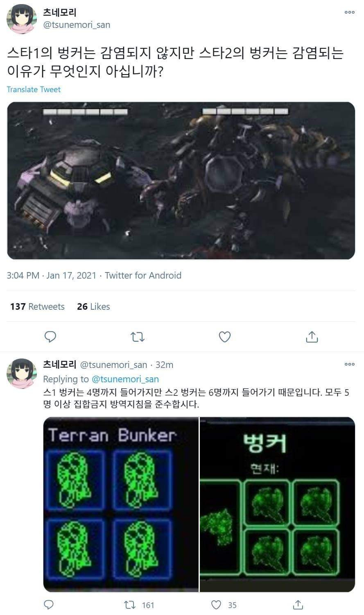Open the @tsunemori_san handle in the header
364x615 pixels.
pos(77,25)
